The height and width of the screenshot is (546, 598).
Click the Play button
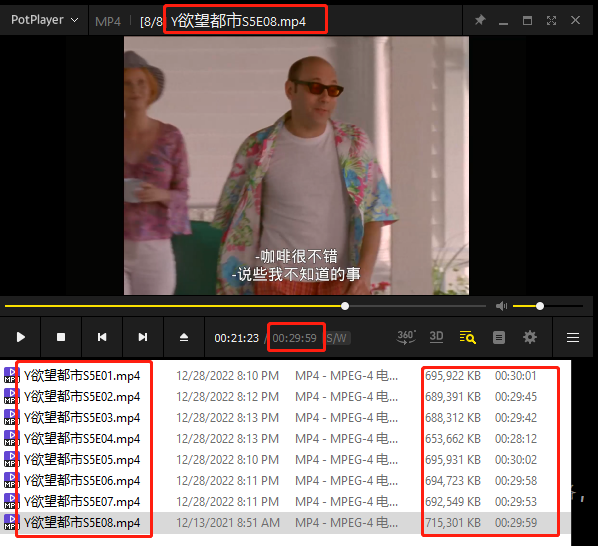[21, 337]
